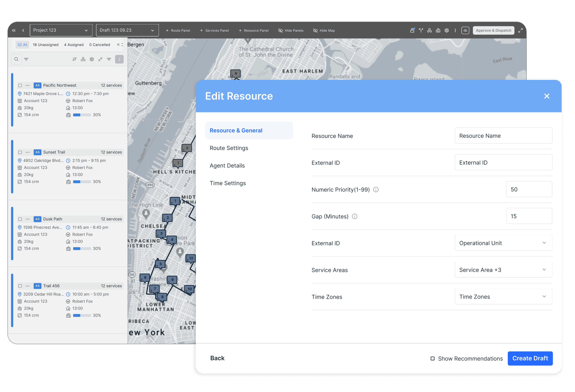Filter by 18 Unassigned tab

coord(46,45)
